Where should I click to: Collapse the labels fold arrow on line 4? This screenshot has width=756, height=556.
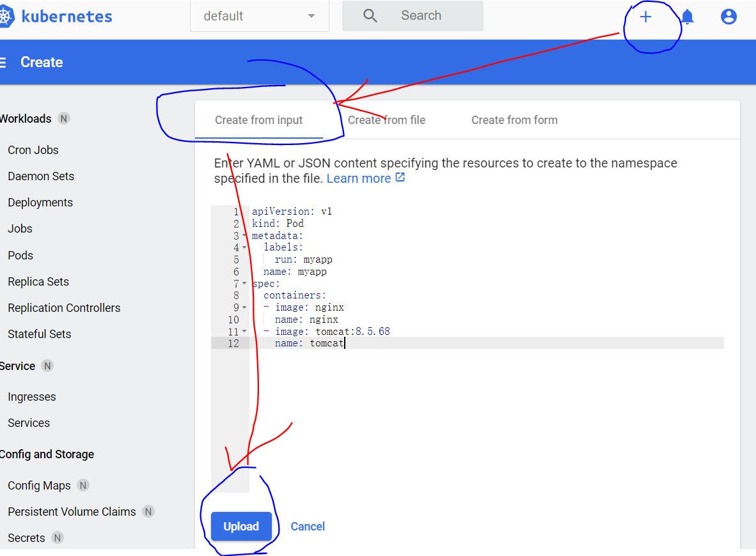coord(244,247)
